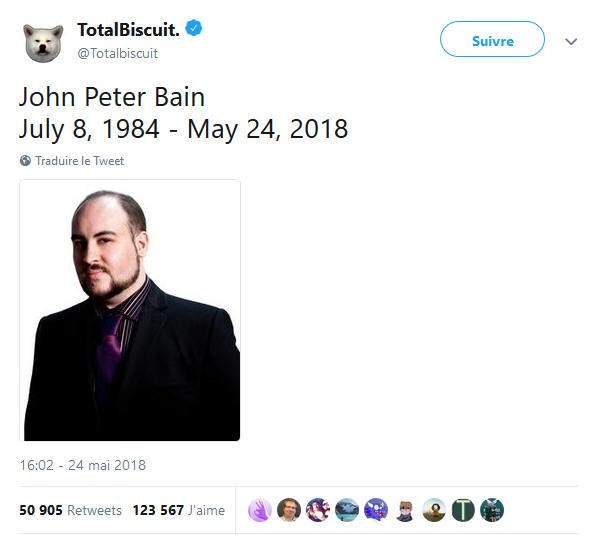Screen dimensions: 589x542
Task: Open the @Totalbiscuit handle link
Action: (117, 53)
